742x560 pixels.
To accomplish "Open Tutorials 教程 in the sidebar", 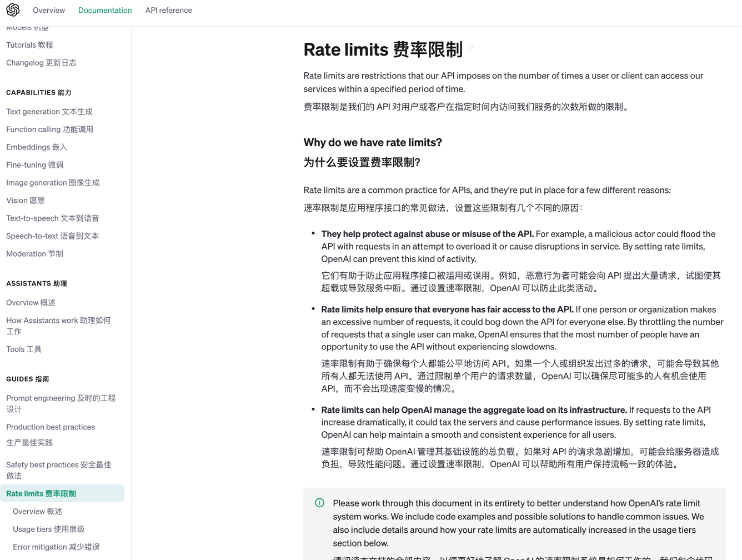I will pos(29,45).
